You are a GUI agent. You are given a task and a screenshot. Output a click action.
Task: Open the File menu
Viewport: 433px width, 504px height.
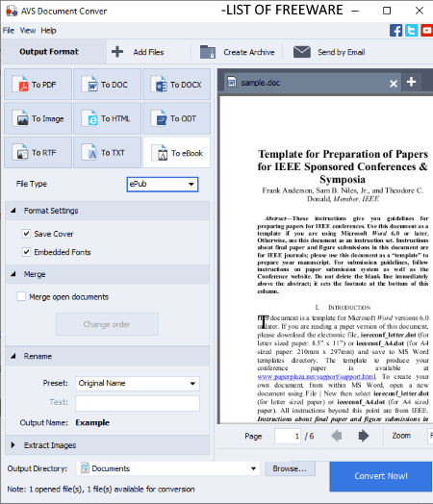[9, 31]
